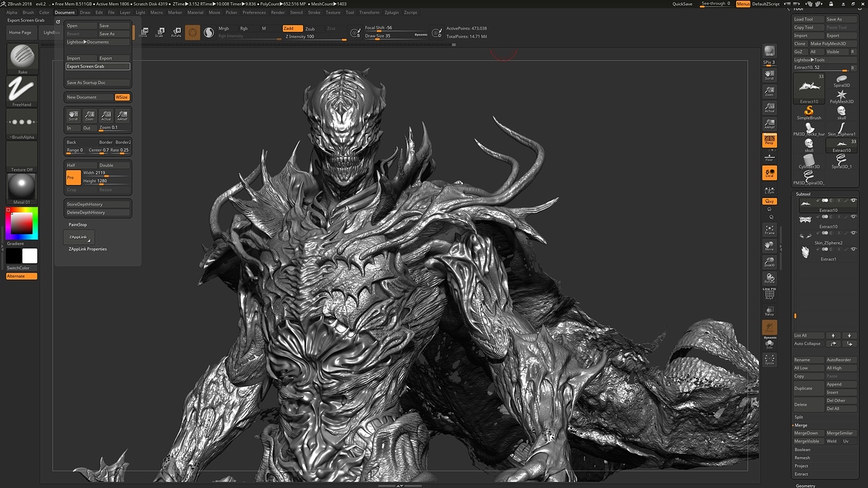Select the Skin_ZSphere1 tool

(842, 128)
